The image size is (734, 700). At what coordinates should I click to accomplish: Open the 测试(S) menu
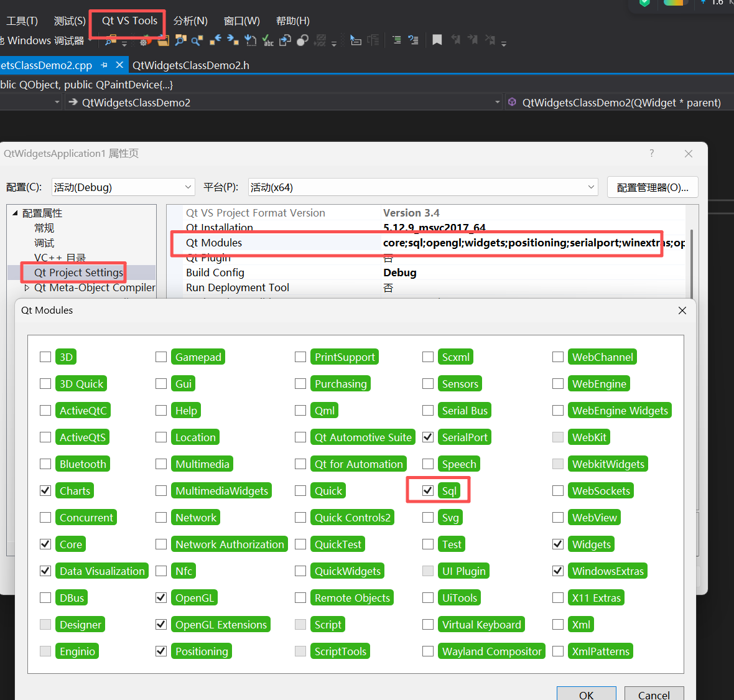pyautogui.click(x=70, y=21)
